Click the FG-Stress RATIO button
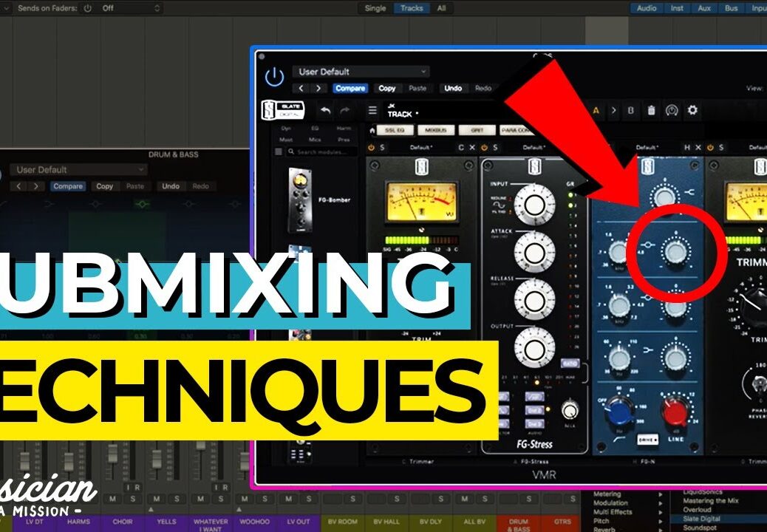This screenshot has width=767, height=532. point(570,364)
